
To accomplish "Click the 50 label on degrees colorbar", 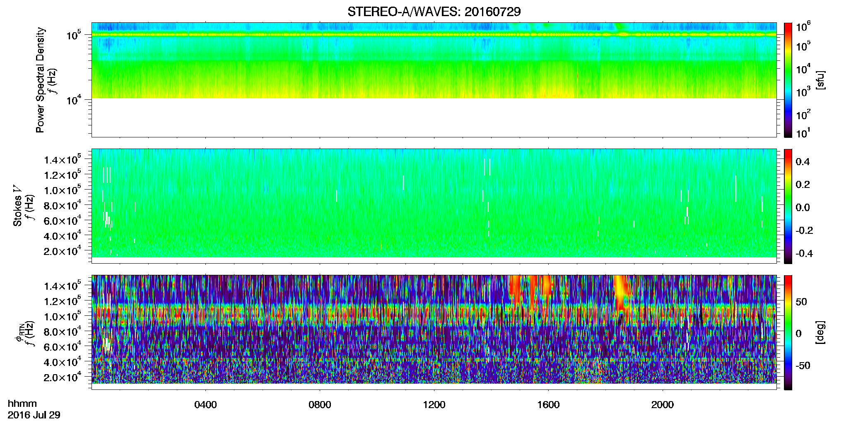I will 801,302.
